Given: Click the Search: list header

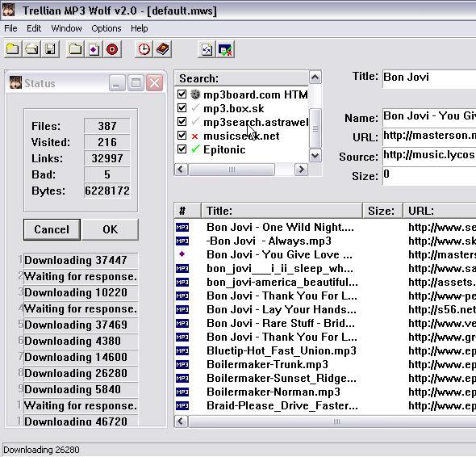Looking at the screenshot, I should (242, 78).
